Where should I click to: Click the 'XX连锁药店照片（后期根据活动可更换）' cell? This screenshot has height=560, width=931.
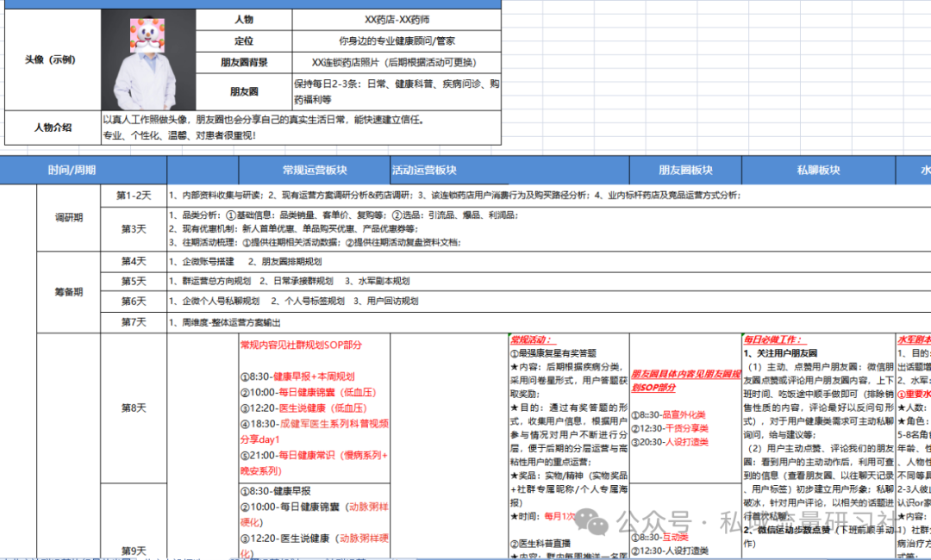point(397,62)
